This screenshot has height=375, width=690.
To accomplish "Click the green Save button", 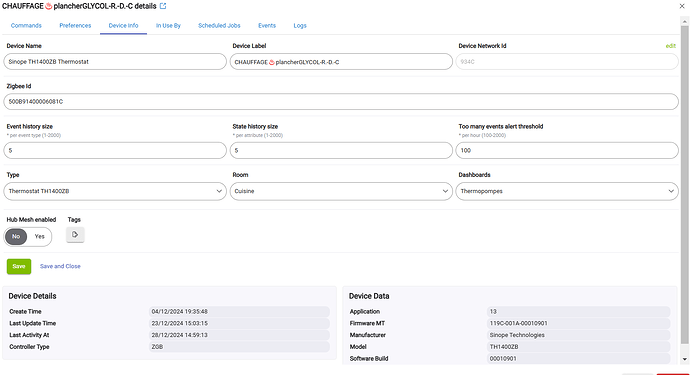I will (x=19, y=266).
